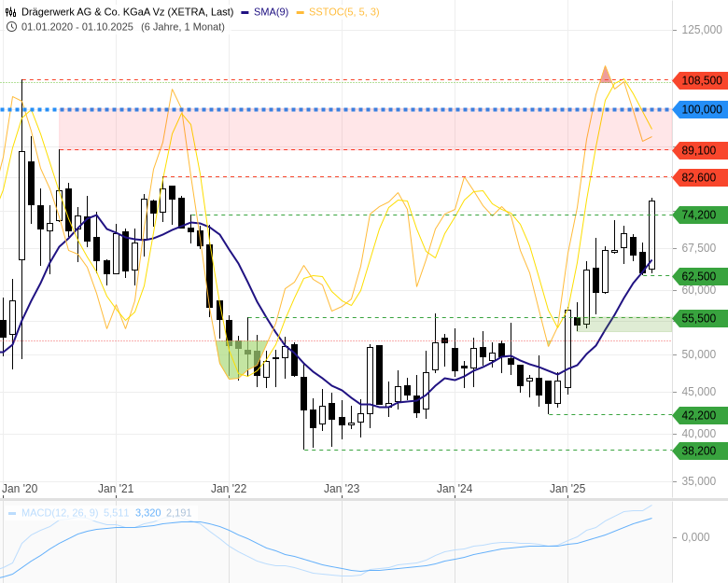Click the red triangle marker at the peak
Screen dimensions: 728x583
click(x=605, y=75)
